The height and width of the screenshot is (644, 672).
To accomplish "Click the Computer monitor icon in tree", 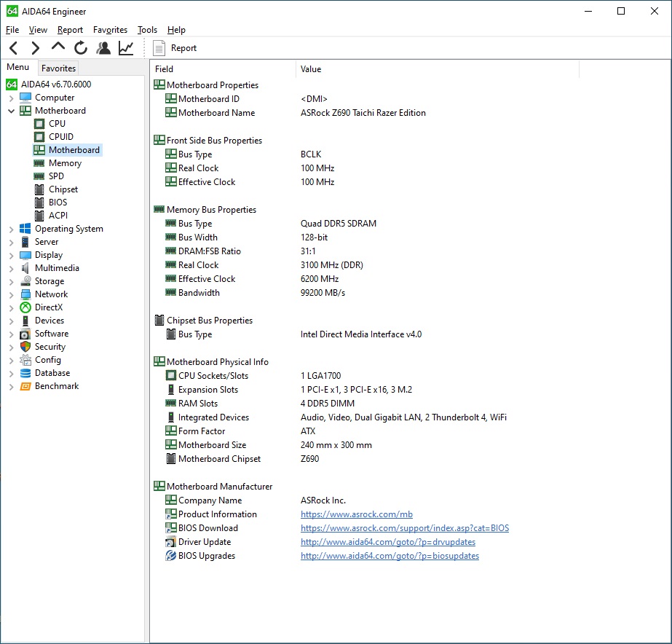I will tap(25, 98).
